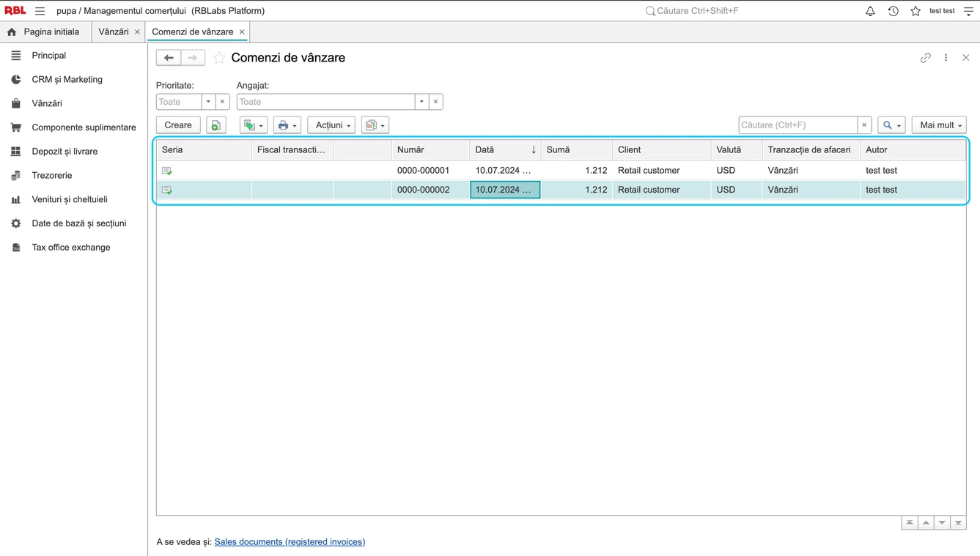Open the print dropdown
Screen dimensions: 980x556
pos(287,125)
